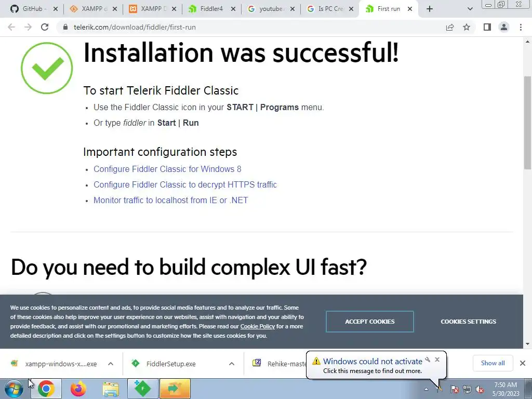Open the Windows Start menu
The width and height of the screenshot is (532, 399).
(x=14, y=389)
